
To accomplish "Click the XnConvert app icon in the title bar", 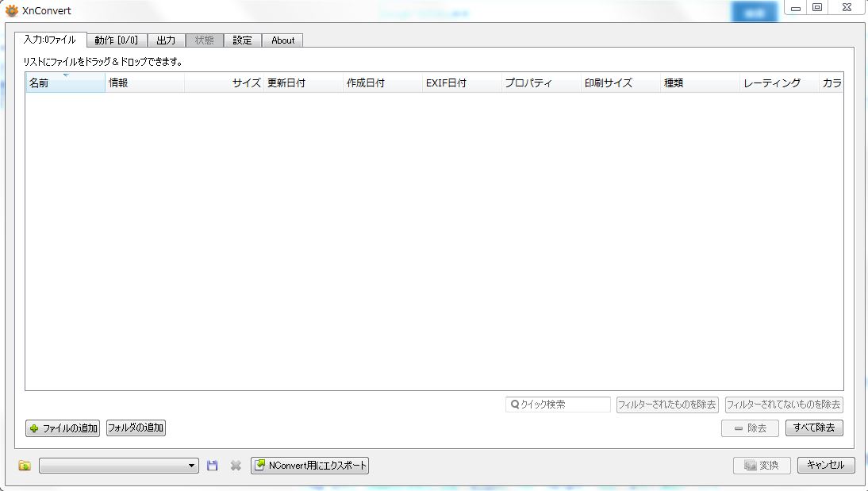I will (x=12, y=10).
